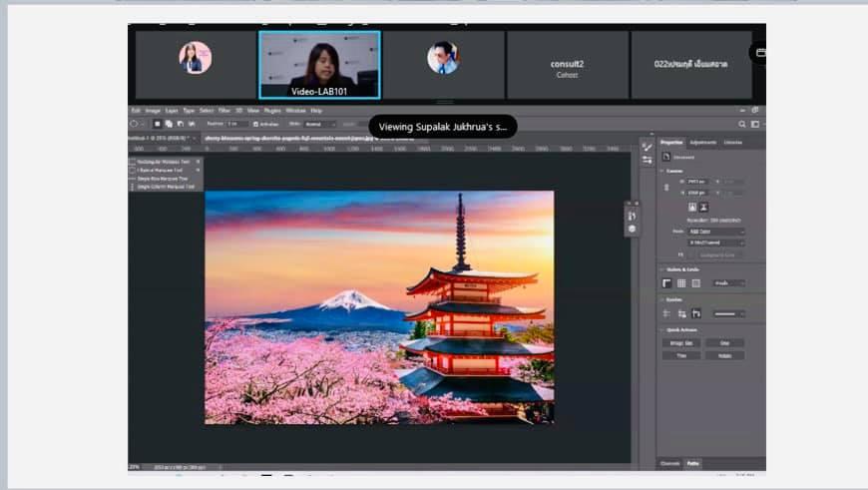Viewport: 868px width, 490px height.
Task: Click the Crop quick action button
Action: pyautogui.click(x=724, y=343)
